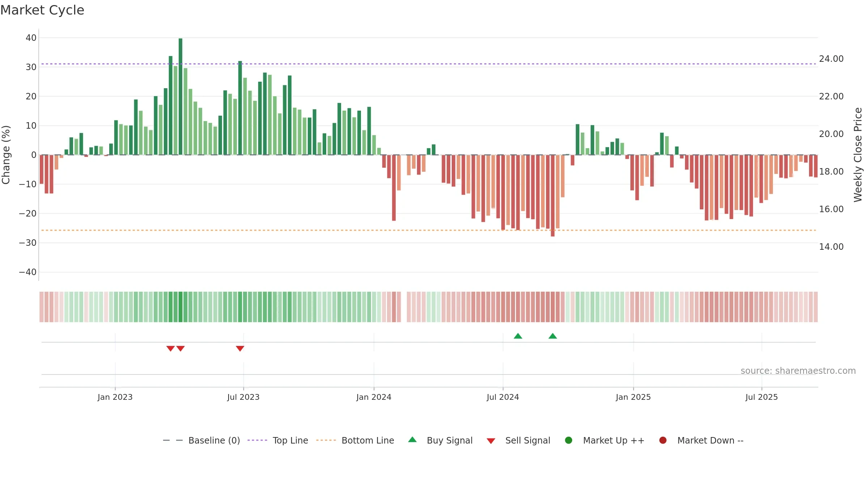The image size is (868, 488).
Task: Click the green Market Up circle in the legend
Action: tap(569, 440)
